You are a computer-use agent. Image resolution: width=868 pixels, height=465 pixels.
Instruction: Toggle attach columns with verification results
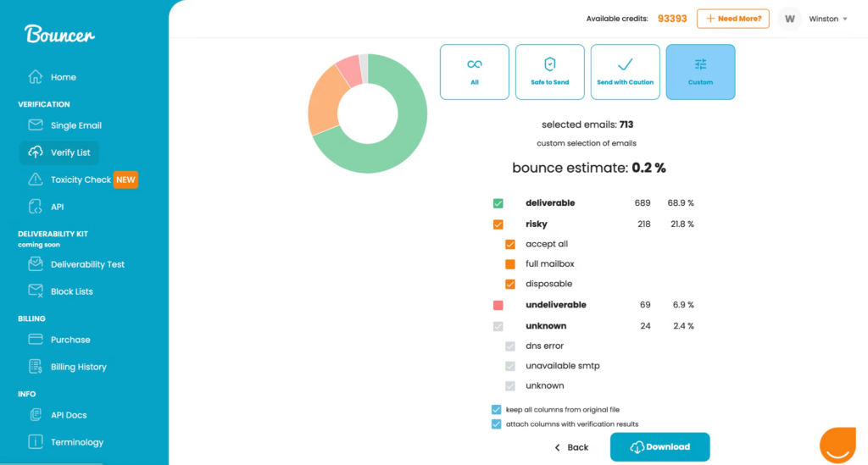497,424
